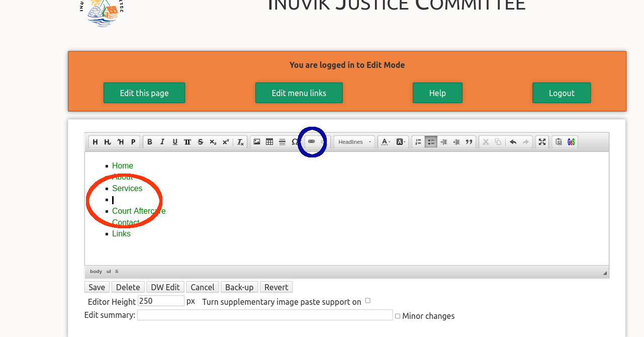
Task: Click the Edit summary text field
Action: 264,315
